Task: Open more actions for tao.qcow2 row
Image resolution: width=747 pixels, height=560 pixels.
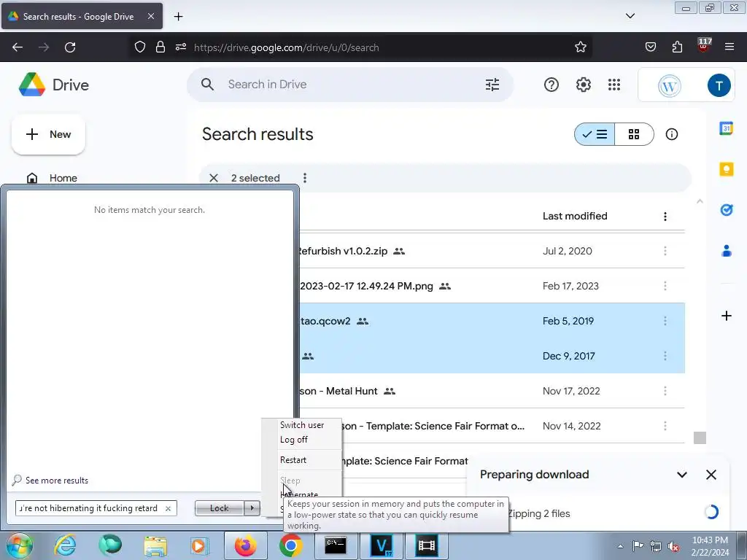Action: point(665,321)
